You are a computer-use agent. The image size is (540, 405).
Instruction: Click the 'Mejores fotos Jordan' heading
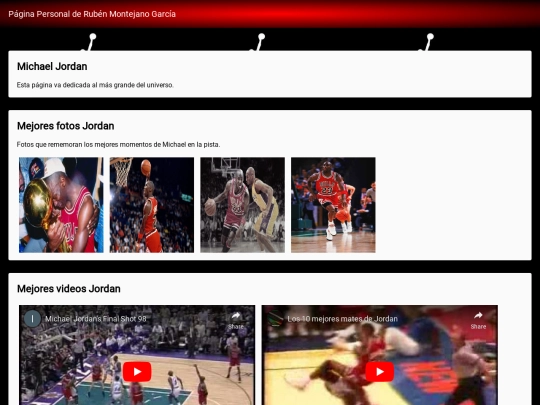[65, 126]
